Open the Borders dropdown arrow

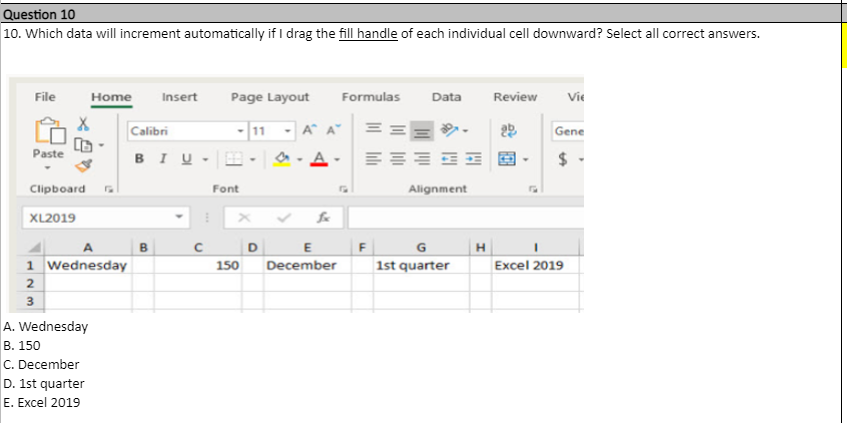coord(252,159)
